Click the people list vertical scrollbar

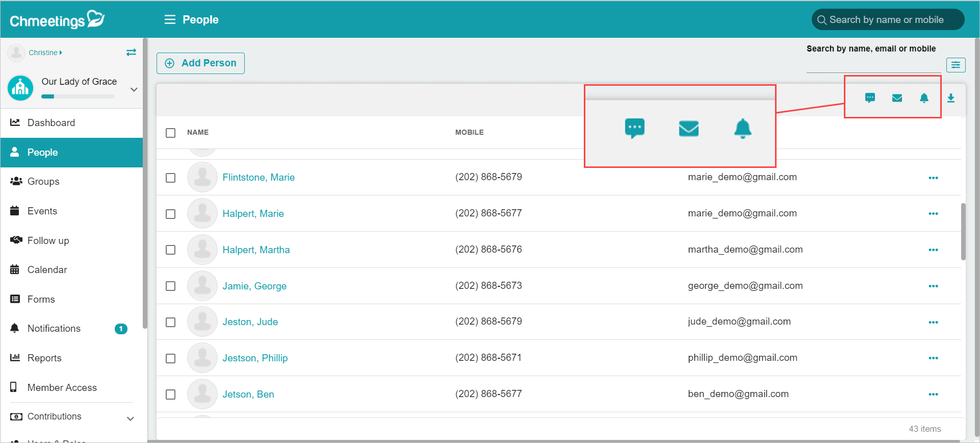point(963,232)
